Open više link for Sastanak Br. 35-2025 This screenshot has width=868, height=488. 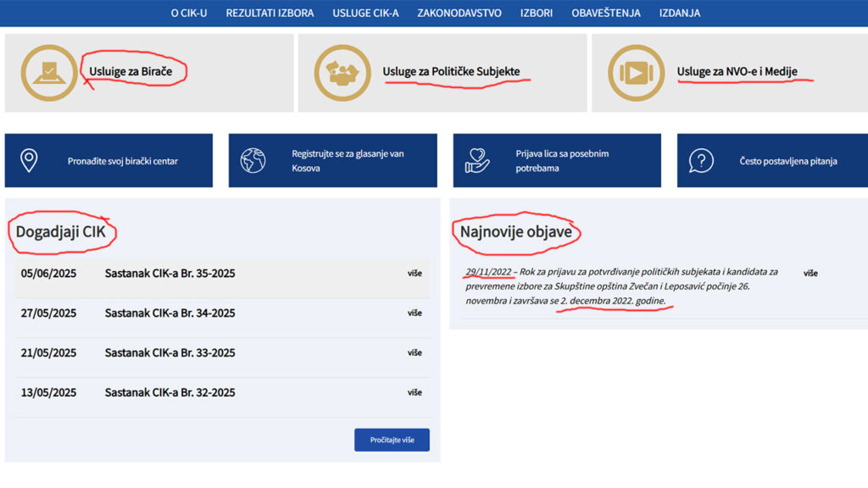[415, 274]
